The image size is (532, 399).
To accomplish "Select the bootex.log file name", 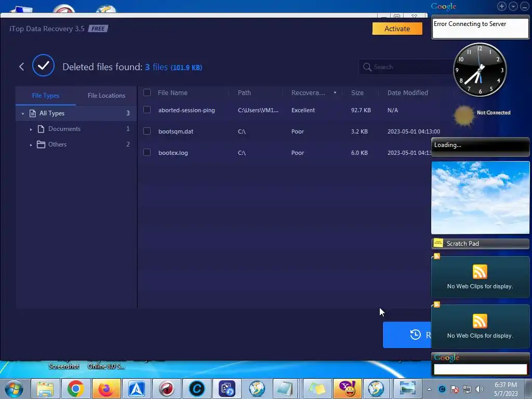I will tap(173, 153).
